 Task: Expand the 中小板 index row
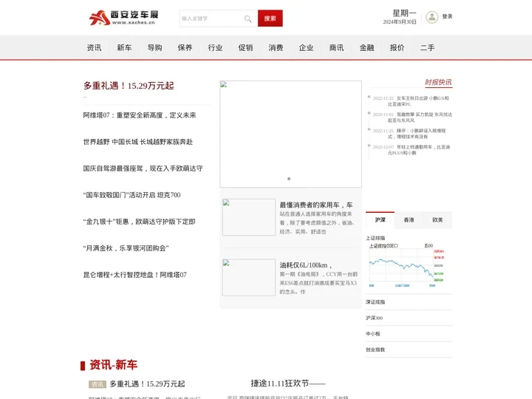(409, 334)
